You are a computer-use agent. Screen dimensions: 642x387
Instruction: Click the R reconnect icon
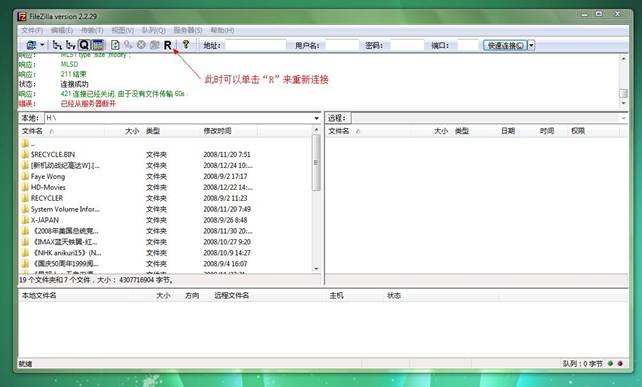click(x=167, y=45)
